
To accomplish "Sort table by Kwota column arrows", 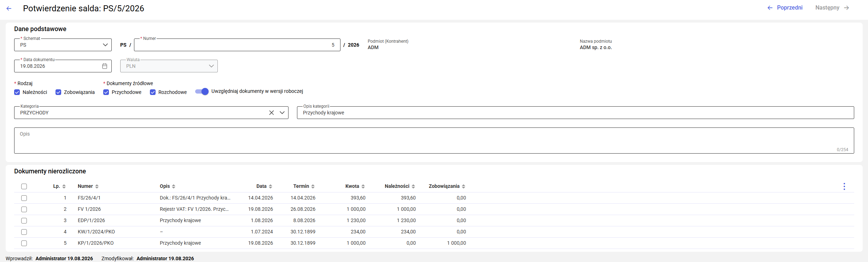I will [x=363, y=186].
